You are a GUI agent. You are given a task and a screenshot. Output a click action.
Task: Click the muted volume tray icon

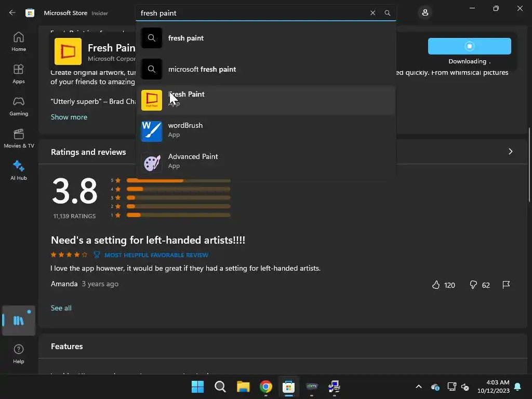tap(465, 387)
